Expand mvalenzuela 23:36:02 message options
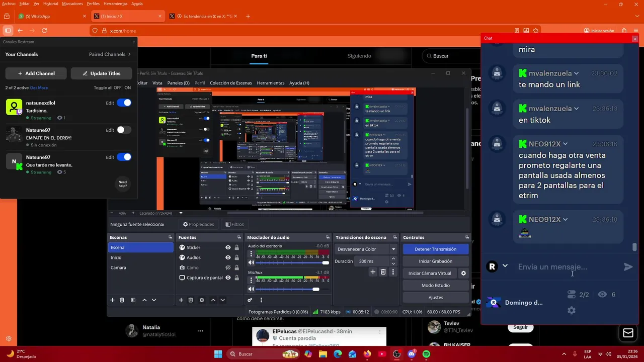 pos(577,73)
